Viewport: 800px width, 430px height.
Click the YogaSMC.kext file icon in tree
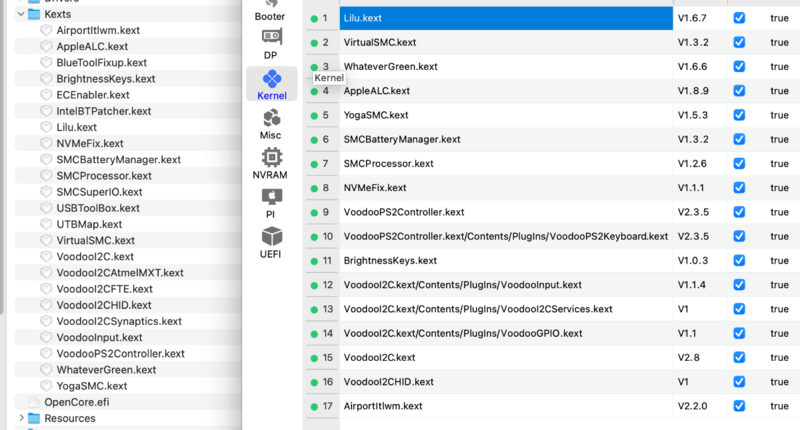[x=46, y=386]
